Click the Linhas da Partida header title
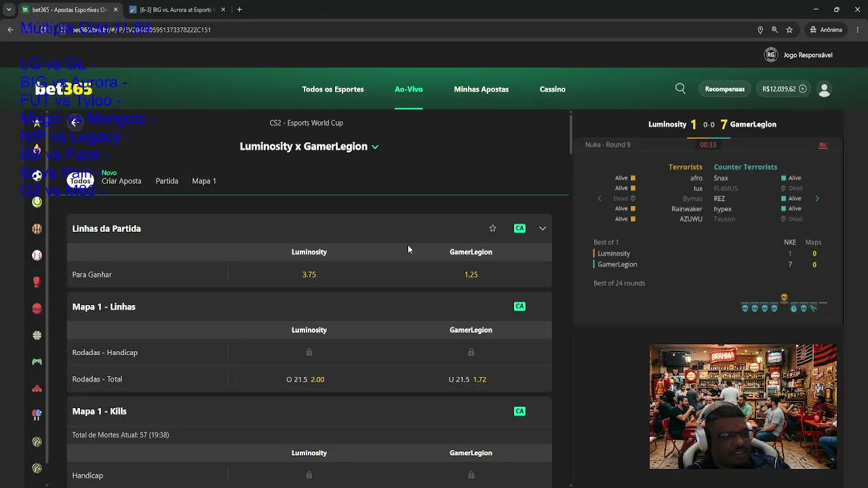The width and height of the screenshot is (868, 488). 106,229
